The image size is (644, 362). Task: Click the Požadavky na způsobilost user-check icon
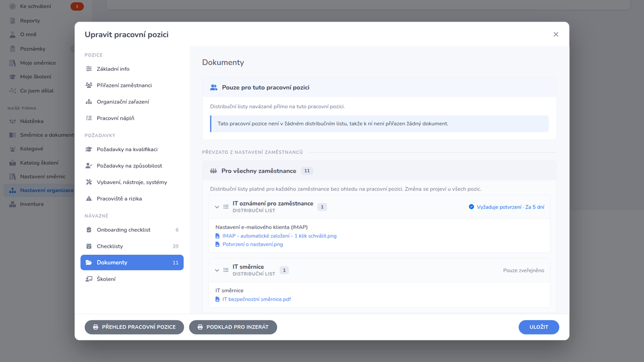[89, 166]
